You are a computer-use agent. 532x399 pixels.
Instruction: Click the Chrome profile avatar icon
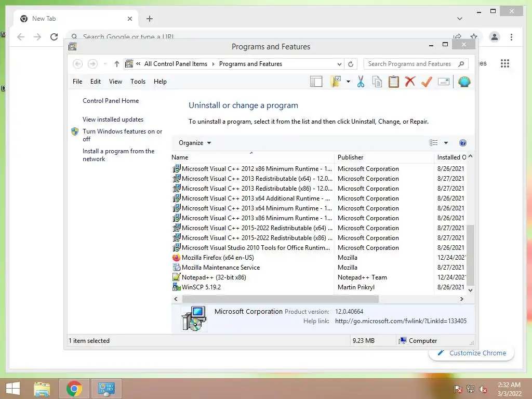tap(495, 37)
